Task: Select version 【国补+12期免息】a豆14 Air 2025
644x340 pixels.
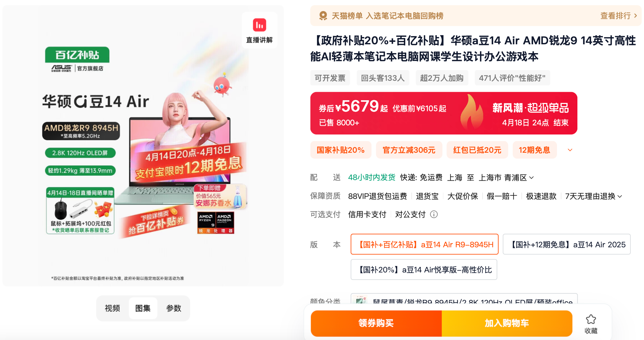Action: pyautogui.click(x=566, y=244)
